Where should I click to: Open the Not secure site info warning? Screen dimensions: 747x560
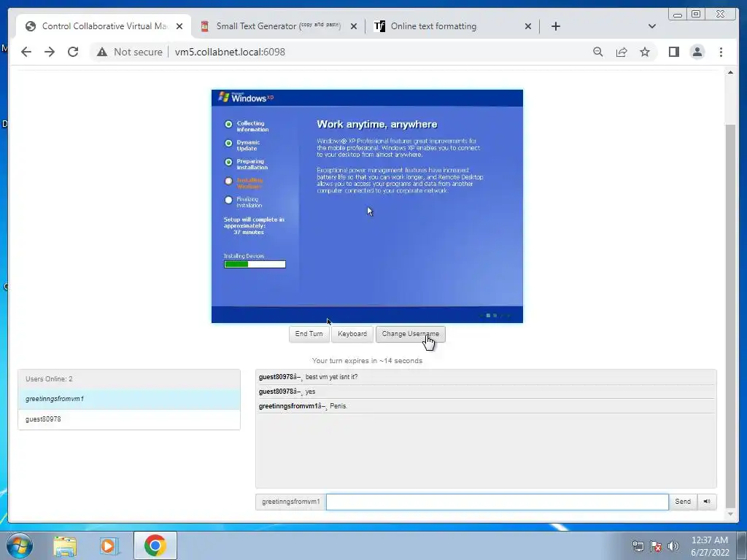click(x=130, y=52)
